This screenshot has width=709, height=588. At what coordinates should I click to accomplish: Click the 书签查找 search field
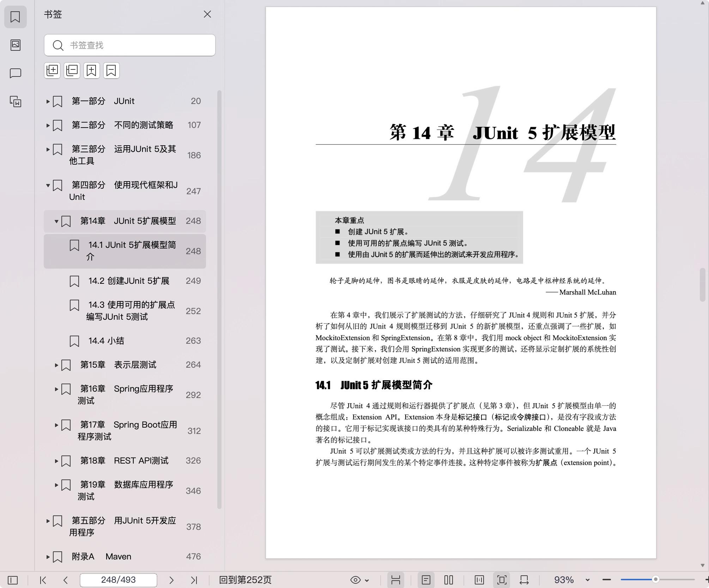coord(130,45)
